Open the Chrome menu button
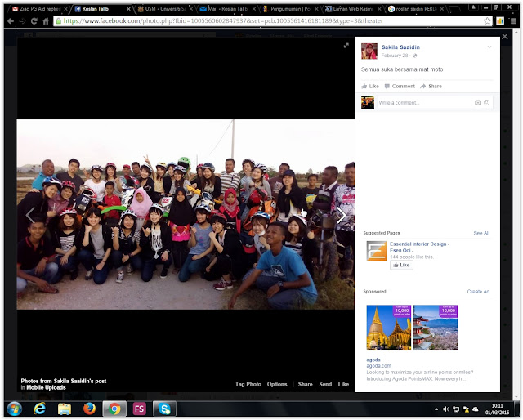The height and width of the screenshot is (420, 523). [x=513, y=21]
